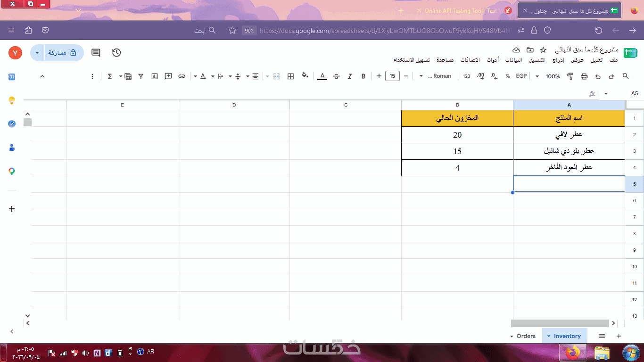Click the paint format roller icon
This screenshot has height=362, width=644.
point(570,76)
